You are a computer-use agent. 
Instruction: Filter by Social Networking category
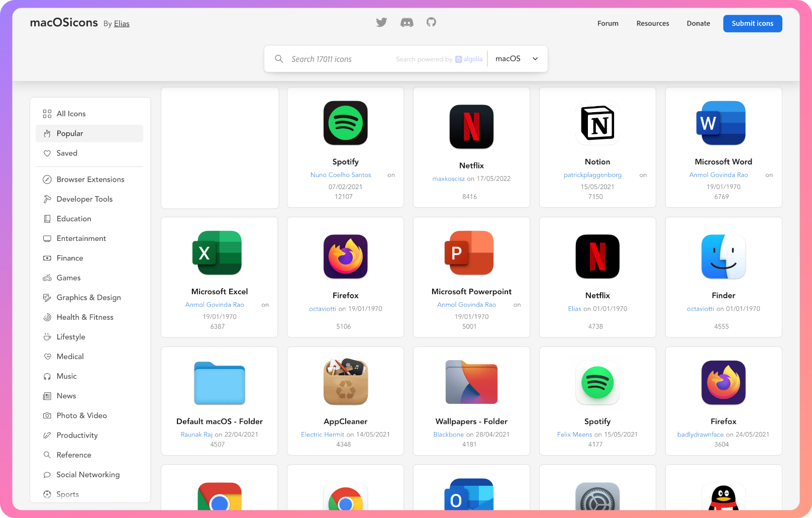(89, 474)
